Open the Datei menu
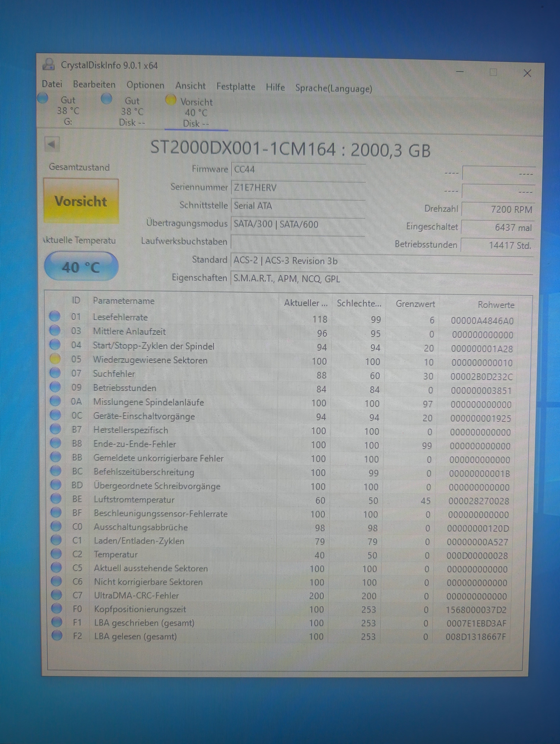 (52, 84)
